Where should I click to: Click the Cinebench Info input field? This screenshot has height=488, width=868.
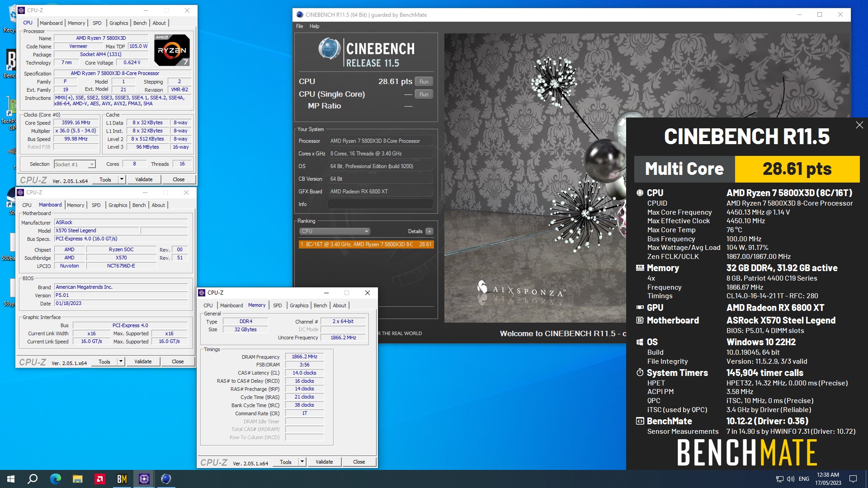[x=380, y=204]
